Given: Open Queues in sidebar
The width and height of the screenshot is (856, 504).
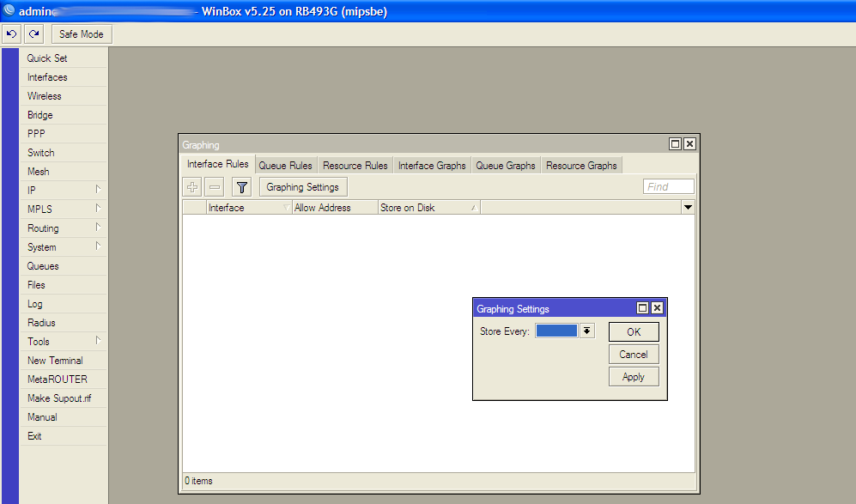Looking at the screenshot, I should (64, 266).
